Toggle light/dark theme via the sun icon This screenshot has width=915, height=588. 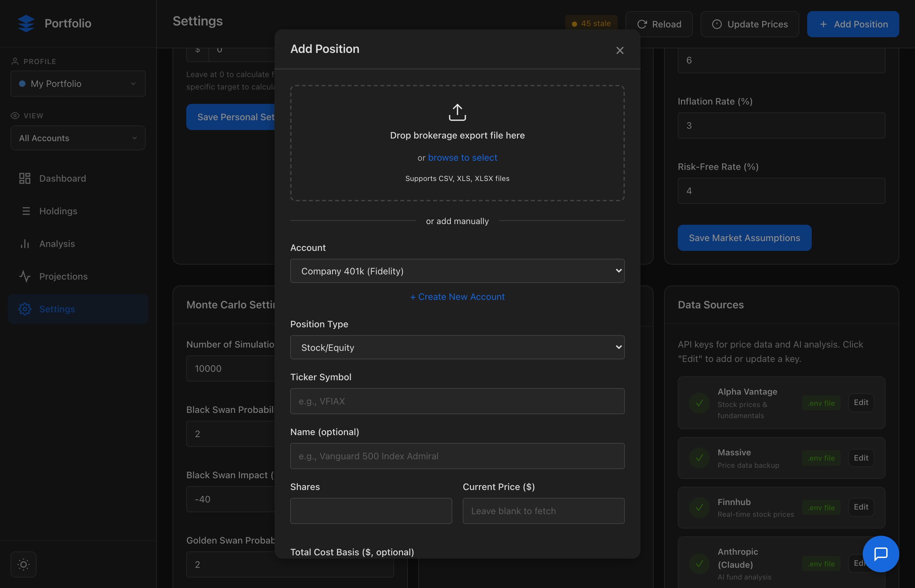tap(24, 564)
